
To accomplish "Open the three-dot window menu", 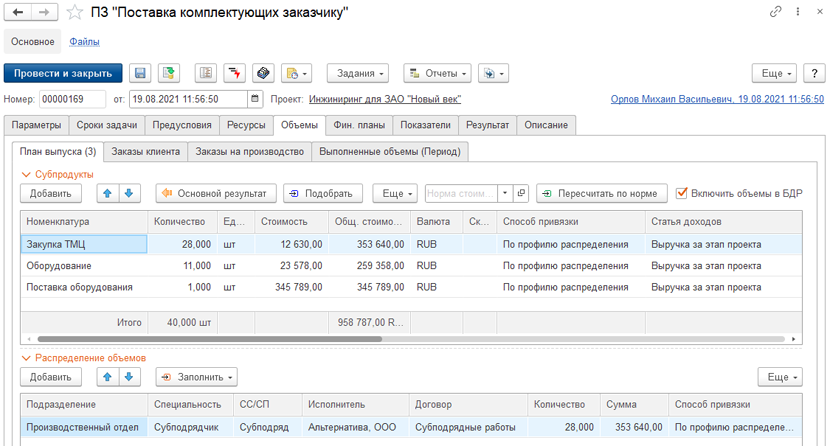I will pos(798,12).
